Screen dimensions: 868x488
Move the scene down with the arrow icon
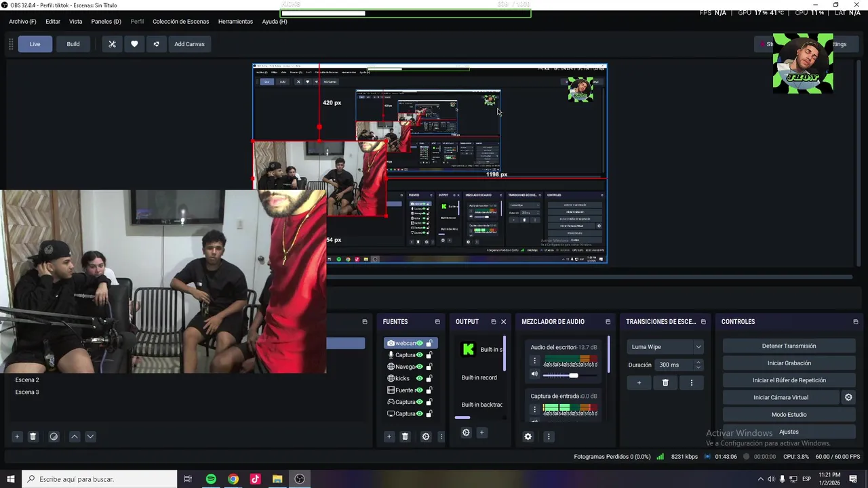click(90, 436)
